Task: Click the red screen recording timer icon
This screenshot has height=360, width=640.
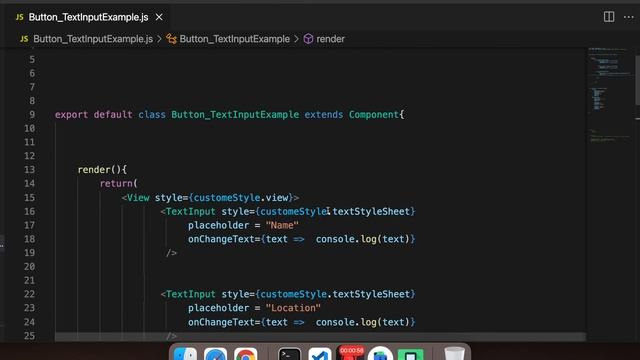Action: pyautogui.click(x=351, y=352)
